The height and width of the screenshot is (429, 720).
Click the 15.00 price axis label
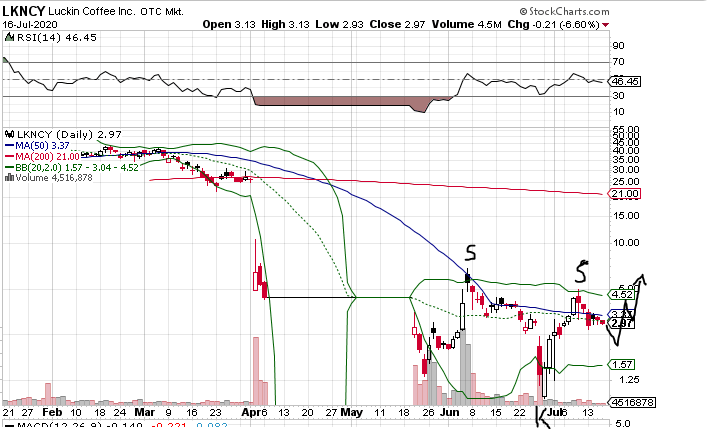(626, 215)
